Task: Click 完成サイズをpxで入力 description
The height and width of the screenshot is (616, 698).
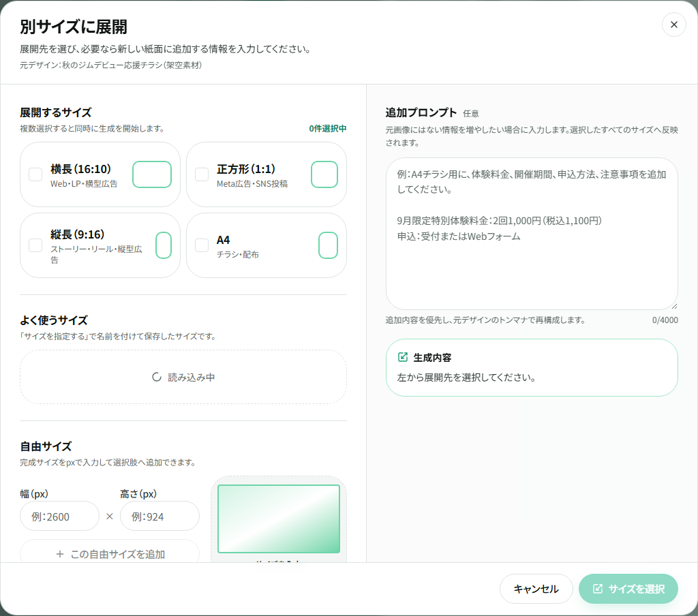Action: (x=108, y=463)
